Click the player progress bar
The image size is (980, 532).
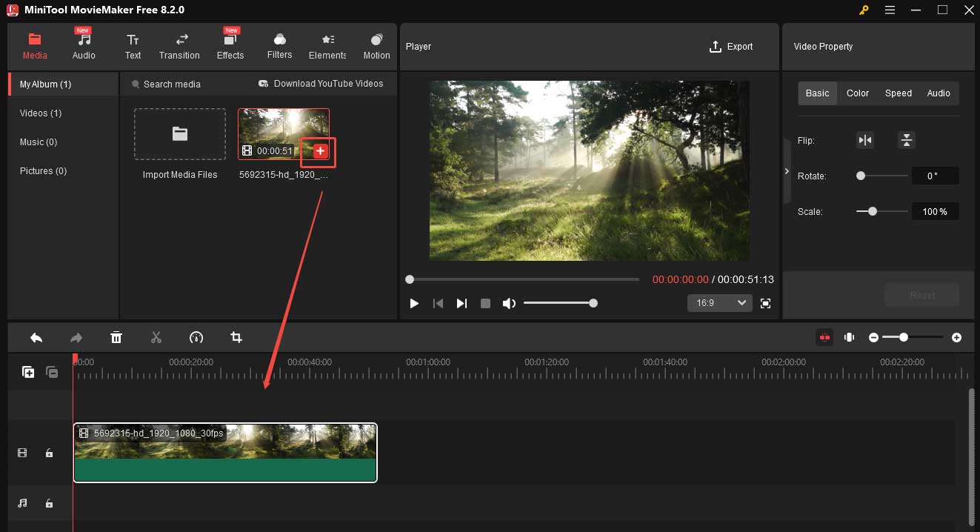pyautogui.click(x=523, y=279)
